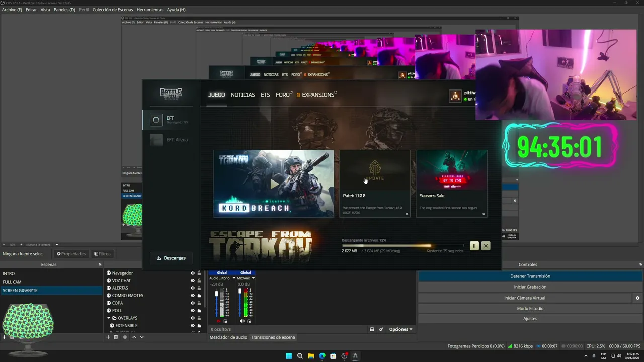This screenshot has height=362, width=644.
Task: Select EFT game icon in launcher sidebar
Action: tap(156, 120)
